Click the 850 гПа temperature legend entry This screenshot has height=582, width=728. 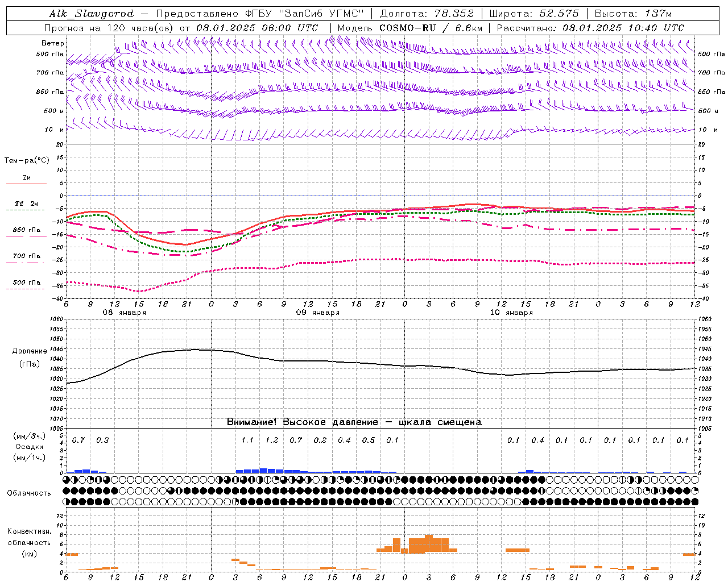pos(27,230)
